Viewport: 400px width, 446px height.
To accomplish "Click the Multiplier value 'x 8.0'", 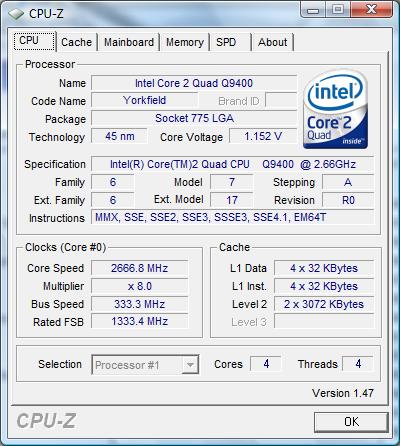I will click(139, 286).
